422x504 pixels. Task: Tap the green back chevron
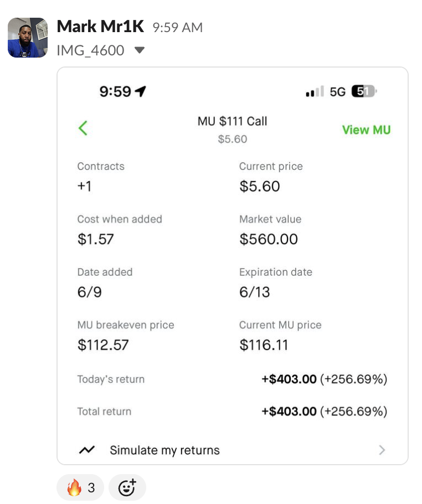pos(83,128)
